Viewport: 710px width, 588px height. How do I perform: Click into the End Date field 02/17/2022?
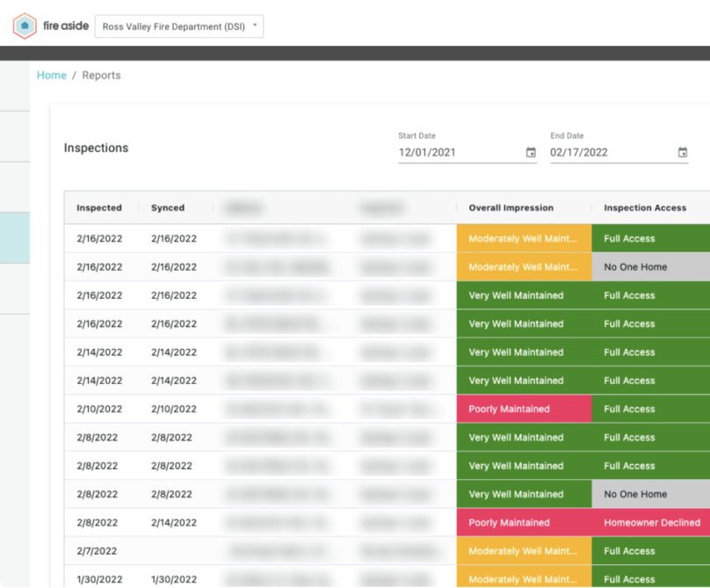point(619,152)
